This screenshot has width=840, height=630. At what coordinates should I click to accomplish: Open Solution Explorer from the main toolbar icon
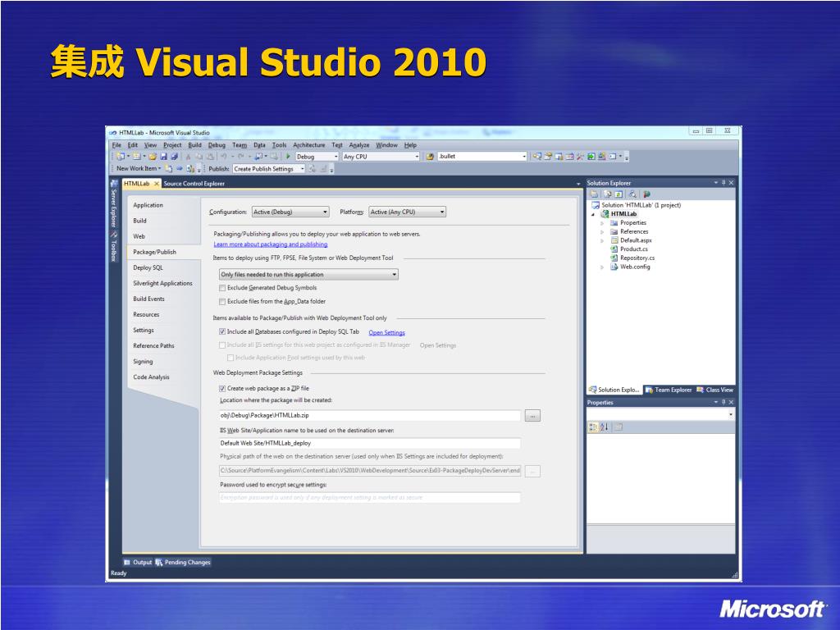(x=536, y=157)
